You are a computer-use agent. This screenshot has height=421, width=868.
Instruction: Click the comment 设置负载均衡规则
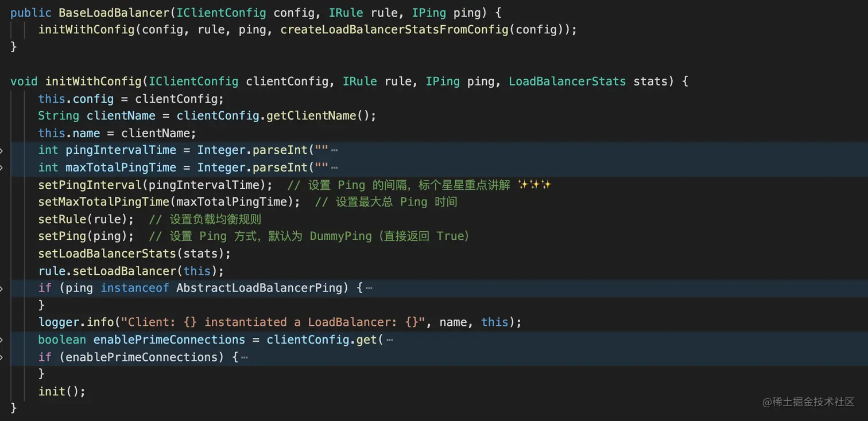point(205,219)
